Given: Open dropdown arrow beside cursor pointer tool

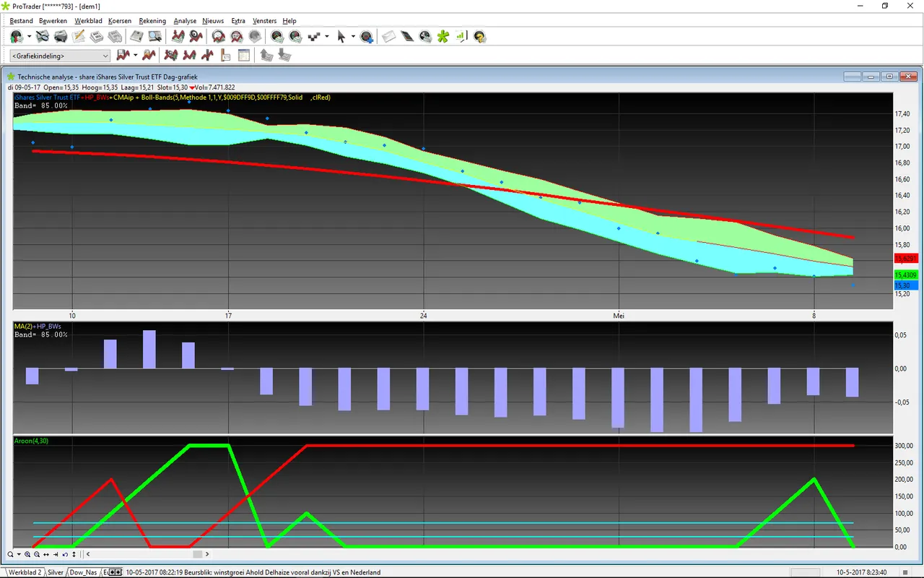Looking at the screenshot, I should (353, 36).
